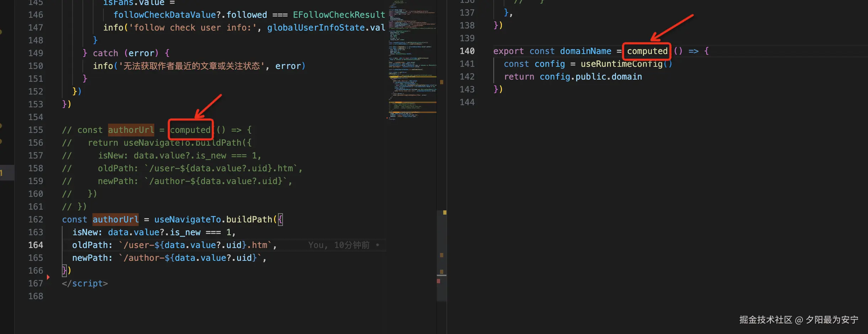Click "followed" property on line 146

click(247, 15)
